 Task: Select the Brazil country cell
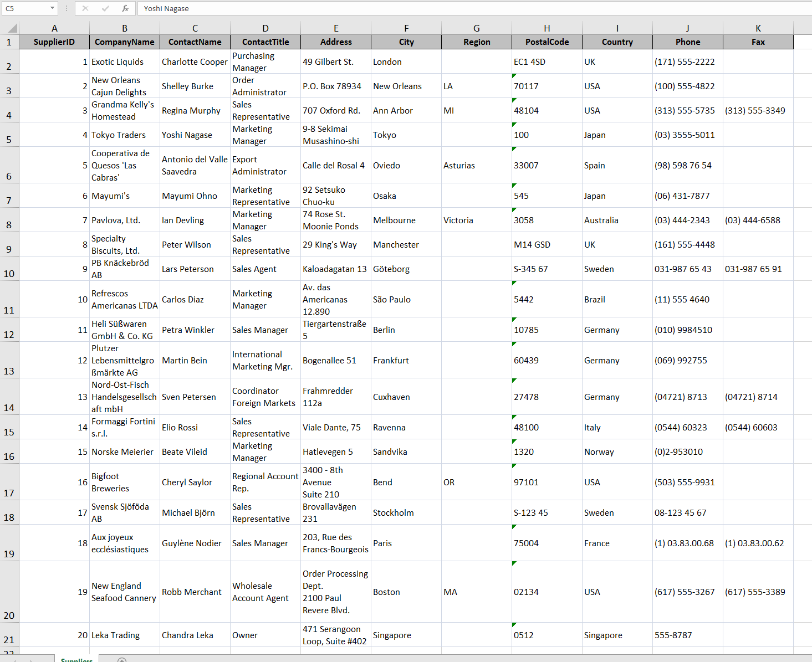tap(617, 299)
